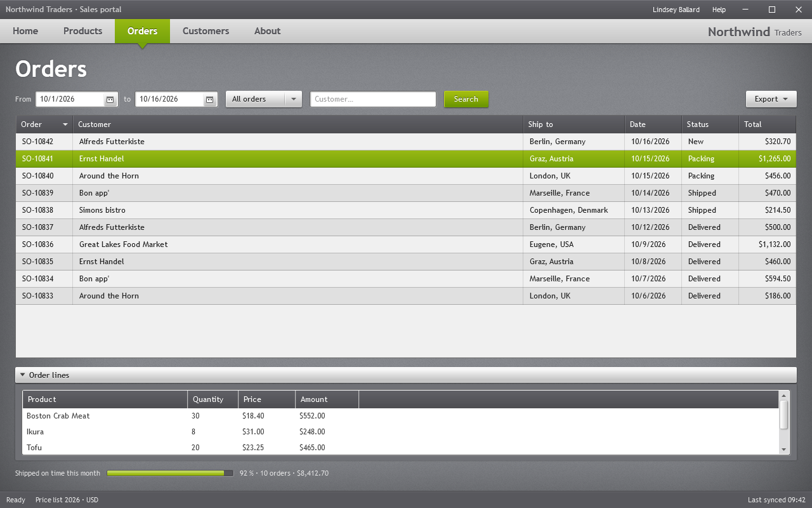Click the Ikura order line
The height and width of the screenshot is (508, 812).
(400, 432)
